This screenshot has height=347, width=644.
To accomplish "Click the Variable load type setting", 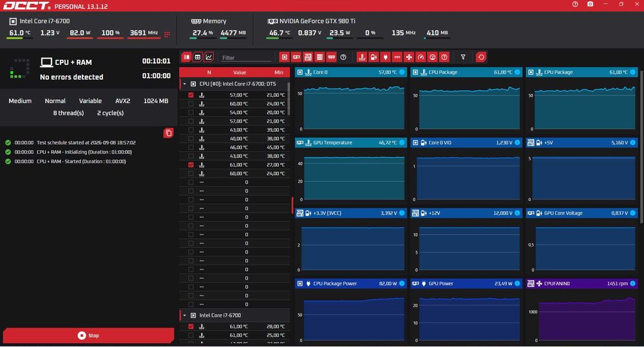I will (x=90, y=100).
